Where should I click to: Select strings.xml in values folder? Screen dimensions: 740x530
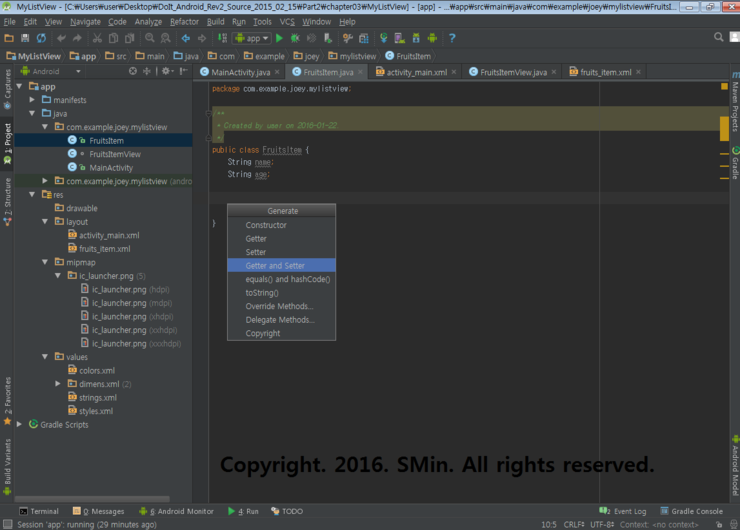(x=98, y=397)
